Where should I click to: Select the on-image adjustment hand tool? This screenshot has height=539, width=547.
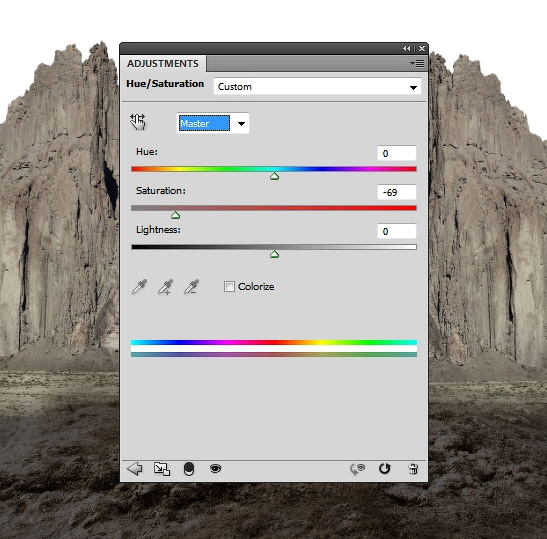pyautogui.click(x=138, y=122)
